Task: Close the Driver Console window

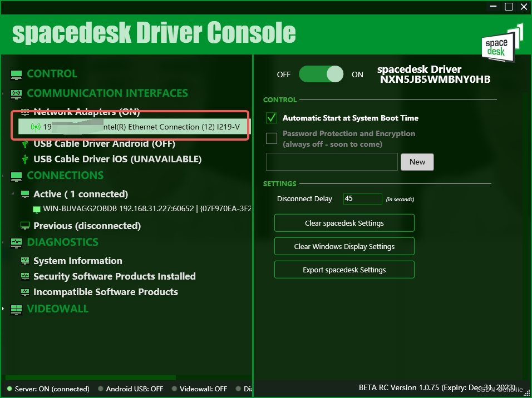Action: 524,7
